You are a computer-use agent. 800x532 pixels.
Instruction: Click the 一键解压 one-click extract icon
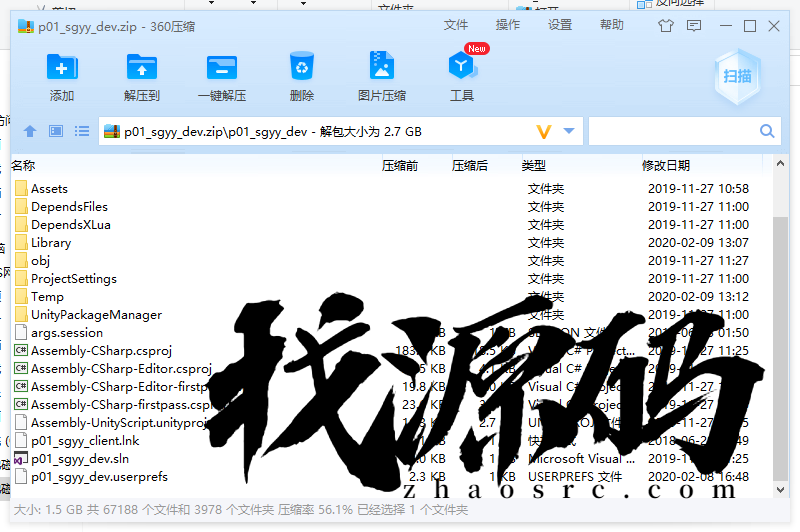(222, 67)
